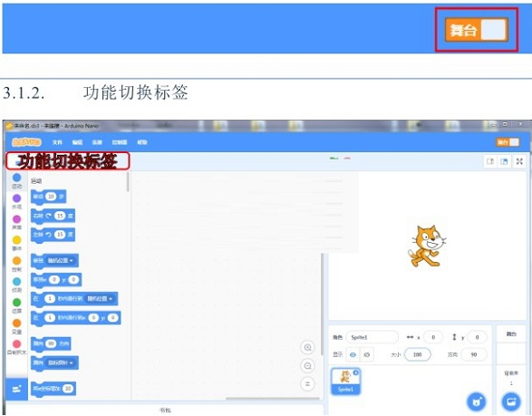Click the add extension icon at palette bottom
The image size is (532, 416).
click(16, 389)
